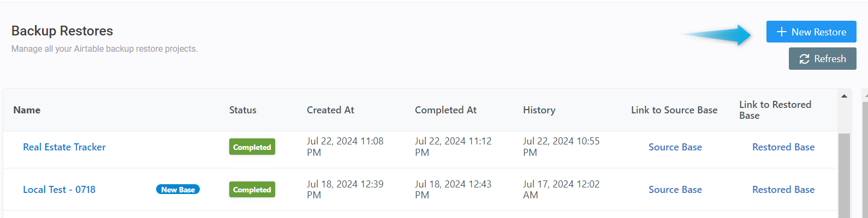The width and height of the screenshot is (868, 218).
Task: Select the Completed At column header
Action: tap(445, 110)
